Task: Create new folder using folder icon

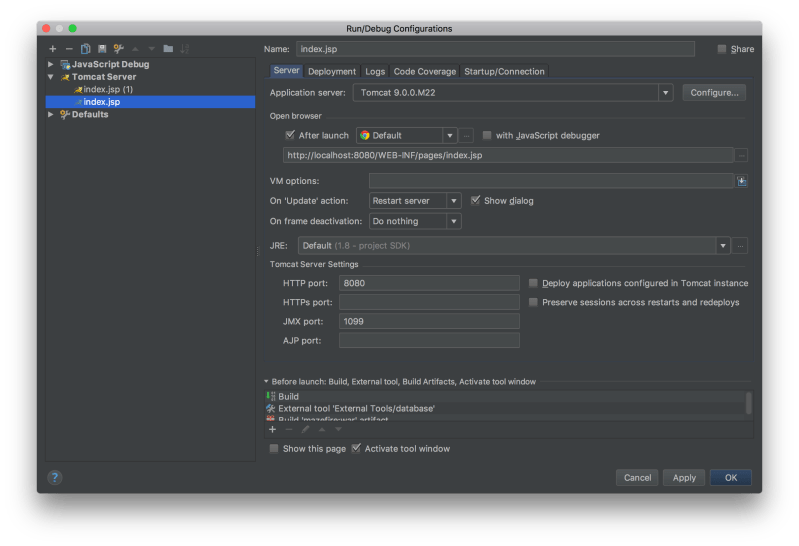Action: 168,49
